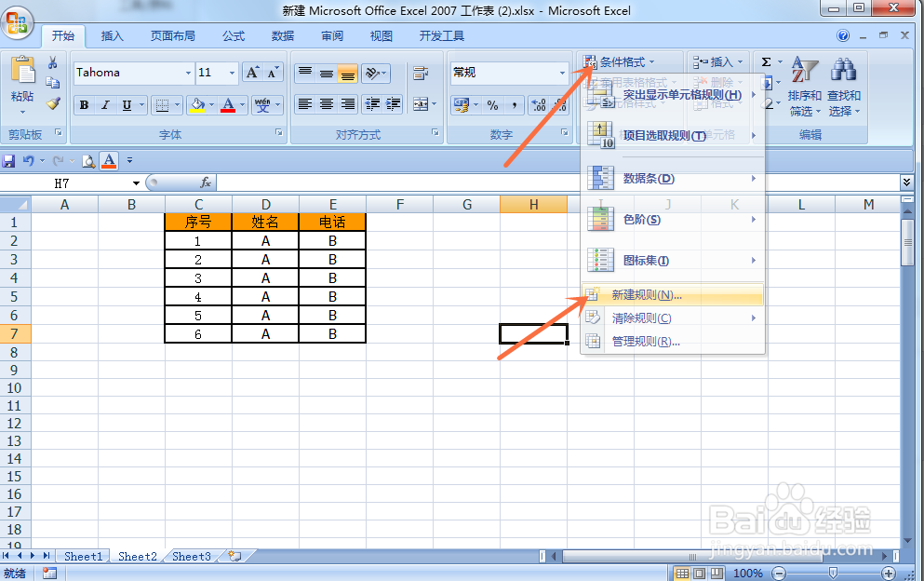Open 查找和选择 binoculars icon

[x=844, y=86]
